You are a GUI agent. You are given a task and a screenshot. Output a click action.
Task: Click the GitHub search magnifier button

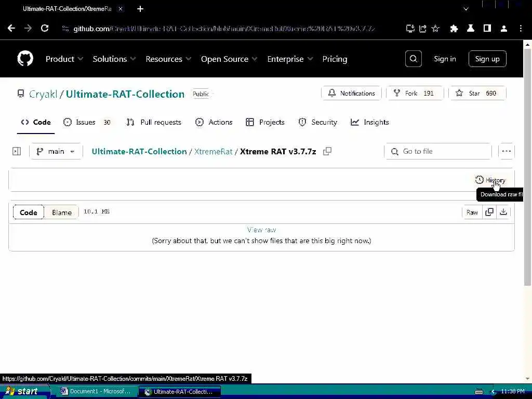(413, 59)
